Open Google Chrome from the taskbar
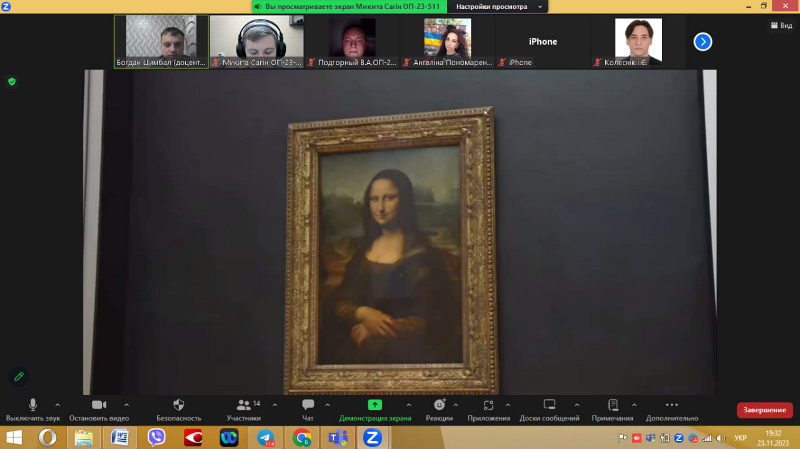 [302, 438]
